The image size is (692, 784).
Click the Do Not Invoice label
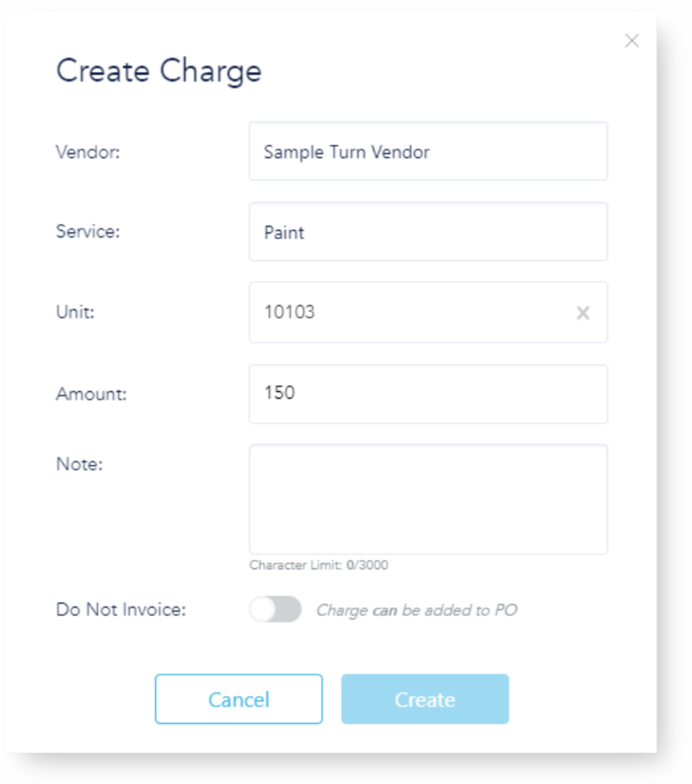[x=121, y=609]
